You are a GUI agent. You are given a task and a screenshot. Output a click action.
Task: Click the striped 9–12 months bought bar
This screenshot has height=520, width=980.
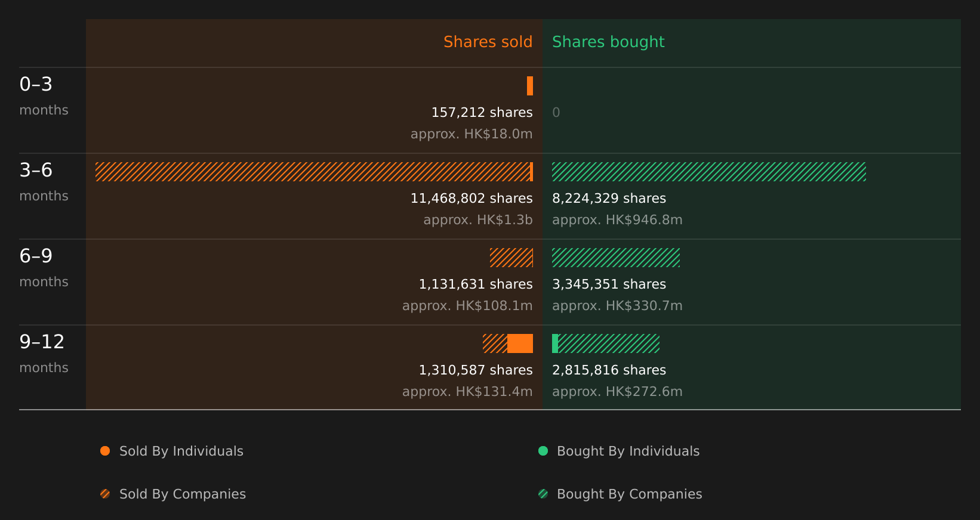click(x=609, y=343)
